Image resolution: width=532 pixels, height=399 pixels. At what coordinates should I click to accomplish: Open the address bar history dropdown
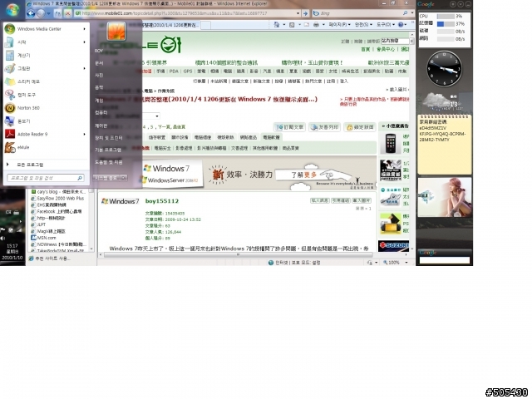(298, 13)
